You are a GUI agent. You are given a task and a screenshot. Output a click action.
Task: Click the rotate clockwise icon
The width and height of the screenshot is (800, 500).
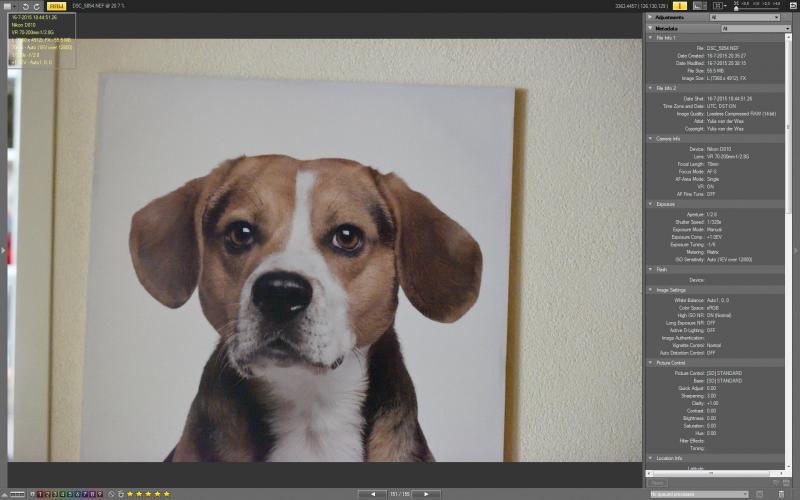(x=37, y=6)
